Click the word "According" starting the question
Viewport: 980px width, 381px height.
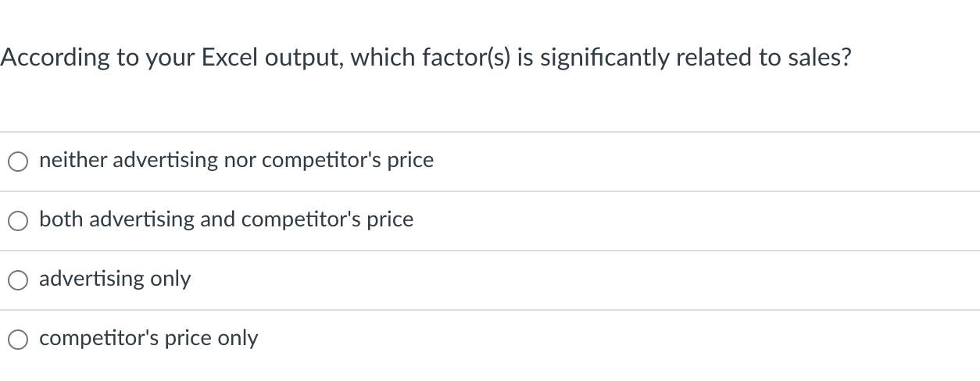tap(55, 59)
